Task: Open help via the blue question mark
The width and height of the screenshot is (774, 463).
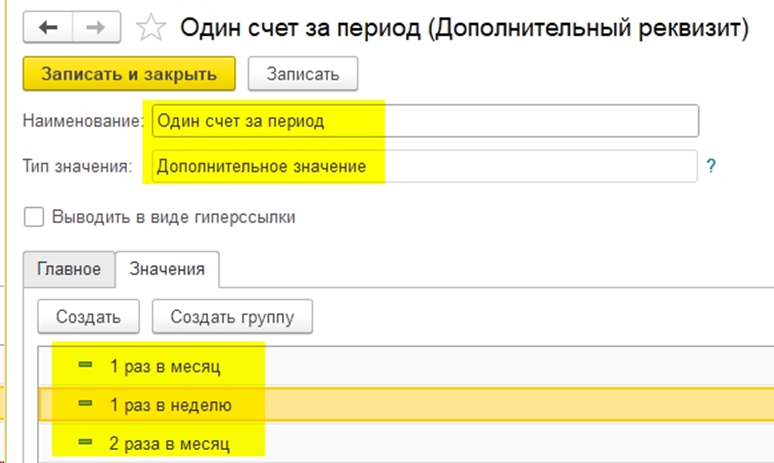Action: point(711,166)
